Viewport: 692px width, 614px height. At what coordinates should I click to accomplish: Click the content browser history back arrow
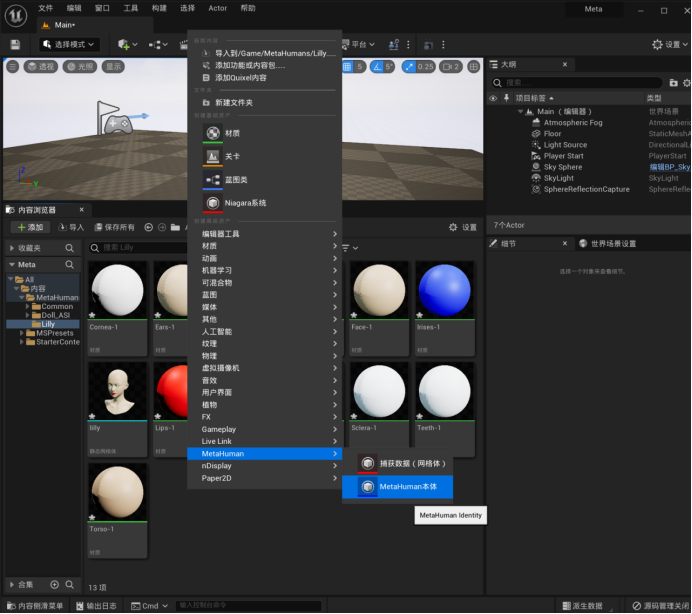[x=149, y=227]
